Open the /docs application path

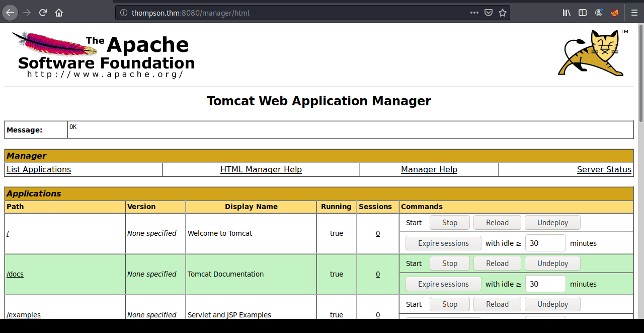(x=15, y=274)
